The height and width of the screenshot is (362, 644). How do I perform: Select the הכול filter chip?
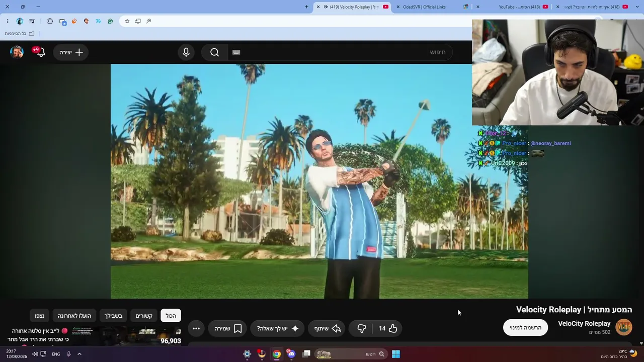[171, 316]
